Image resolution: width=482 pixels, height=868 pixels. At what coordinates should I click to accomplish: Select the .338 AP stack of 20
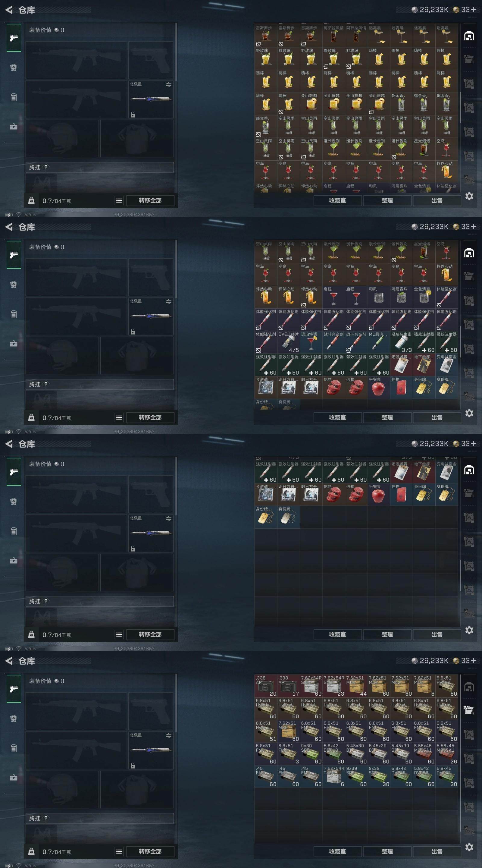[x=266, y=686]
